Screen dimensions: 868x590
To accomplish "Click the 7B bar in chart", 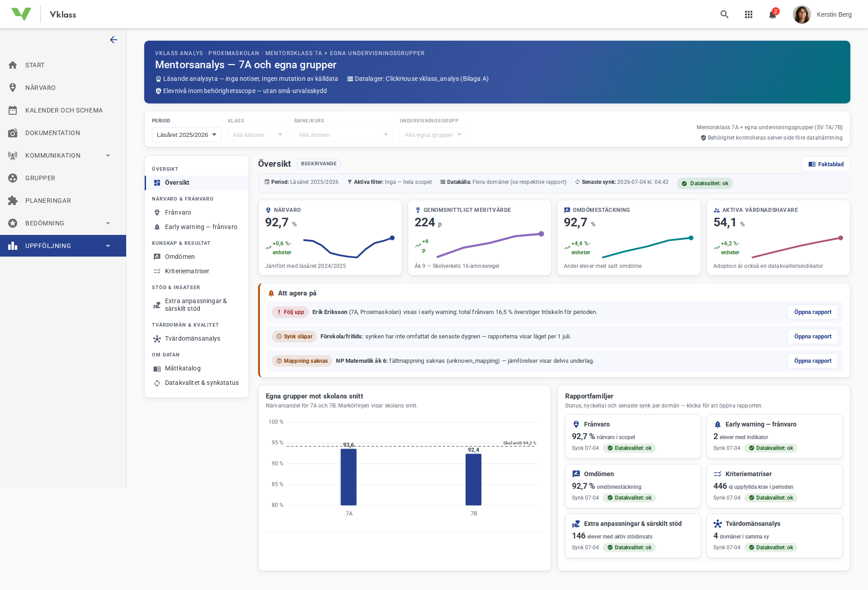I will click(473, 479).
